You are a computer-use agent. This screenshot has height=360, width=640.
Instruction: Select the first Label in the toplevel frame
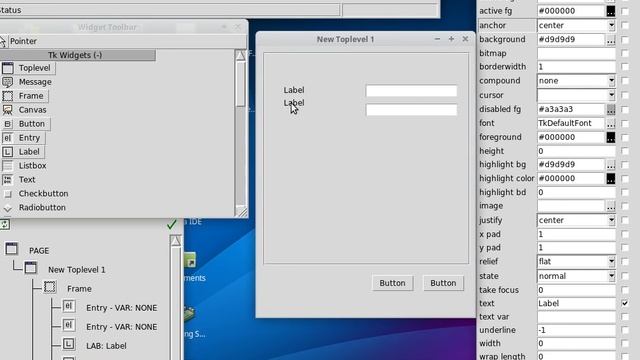click(294, 90)
